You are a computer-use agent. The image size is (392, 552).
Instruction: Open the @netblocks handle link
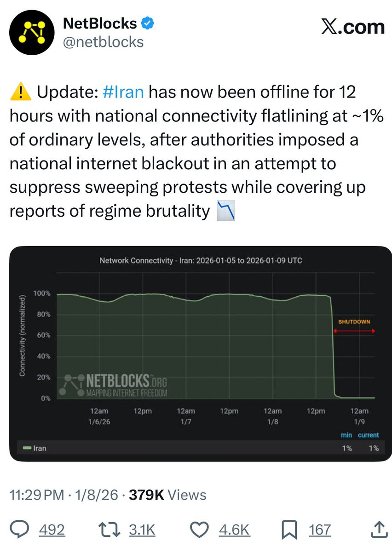(x=103, y=42)
